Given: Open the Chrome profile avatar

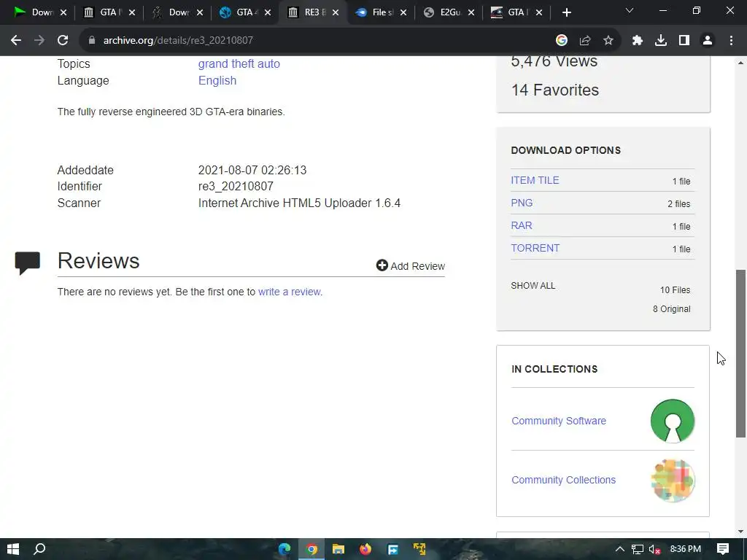Looking at the screenshot, I should click(x=708, y=41).
